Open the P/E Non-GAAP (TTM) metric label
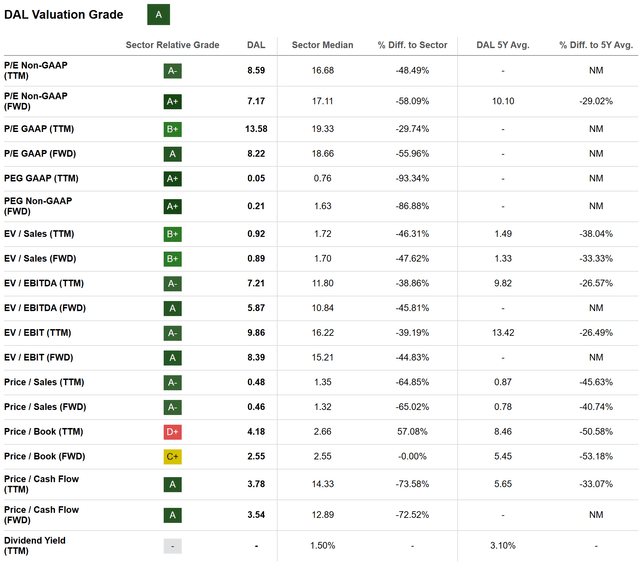This screenshot has width=640, height=565. (x=36, y=71)
